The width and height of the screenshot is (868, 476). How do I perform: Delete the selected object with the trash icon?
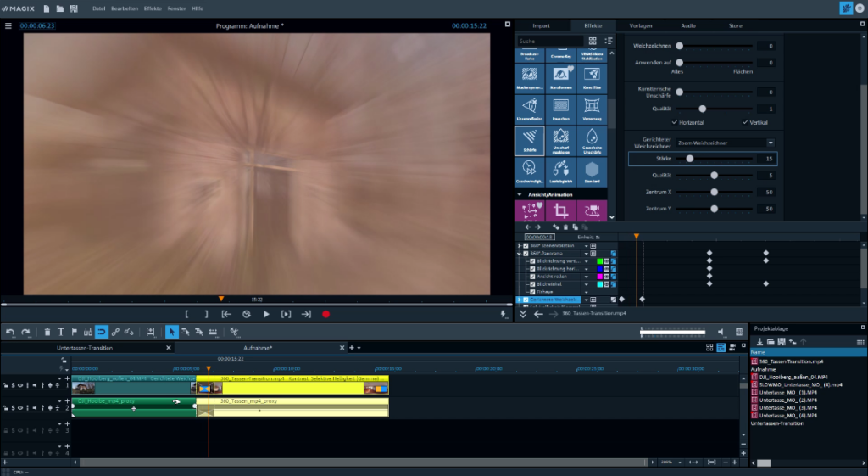(x=47, y=332)
